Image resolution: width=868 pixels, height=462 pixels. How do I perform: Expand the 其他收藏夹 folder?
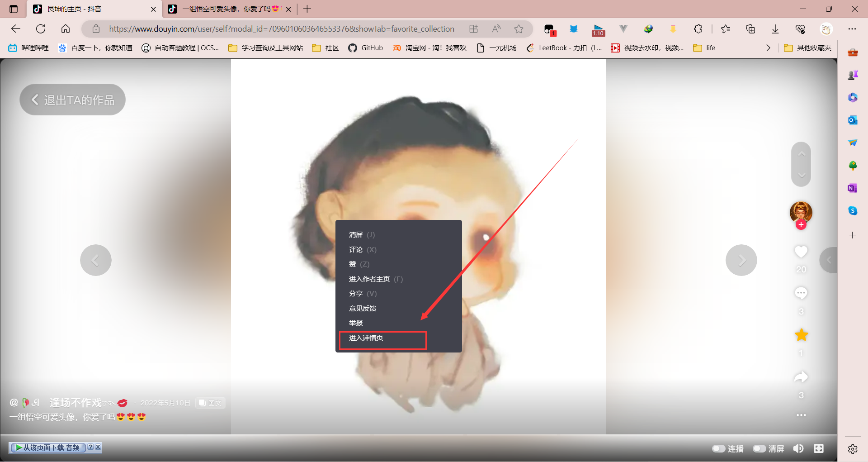(808, 48)
